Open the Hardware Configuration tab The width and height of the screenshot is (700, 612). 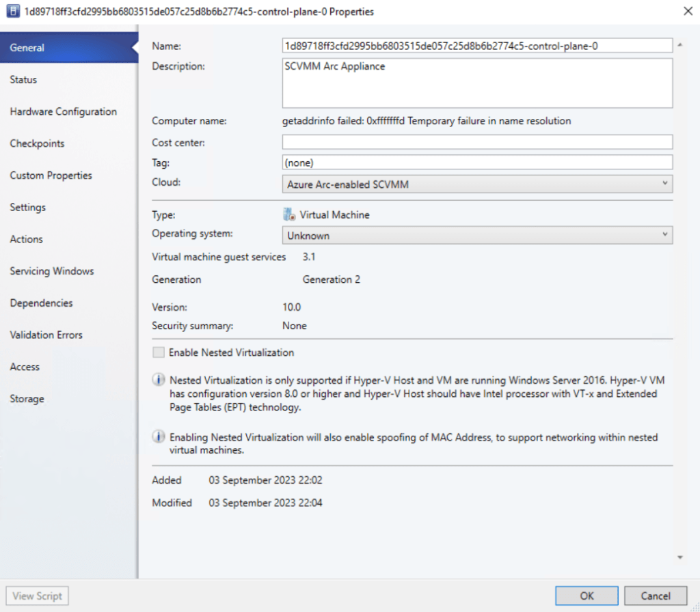point(63,111)
